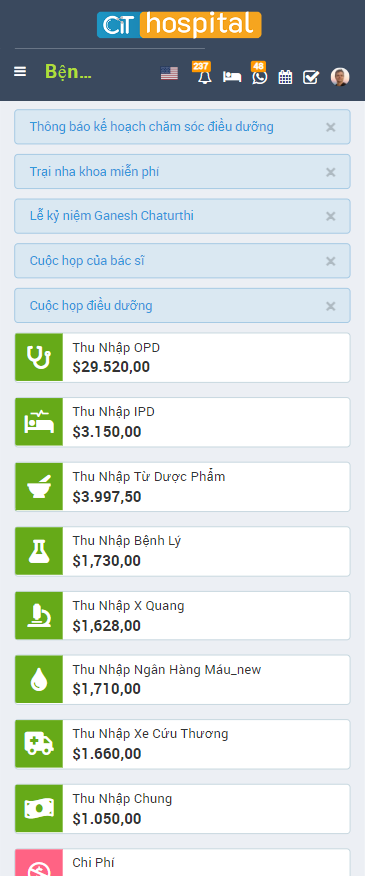
Task: Click the flask icon for Thu Nhập Bệnh Lý
Action: pos(39,551)
